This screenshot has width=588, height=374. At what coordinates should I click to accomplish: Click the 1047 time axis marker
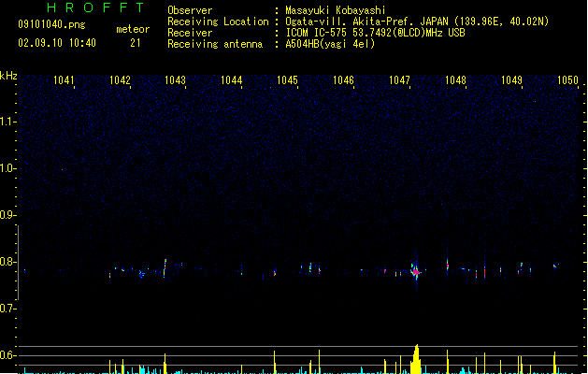[x=399, y=80]
